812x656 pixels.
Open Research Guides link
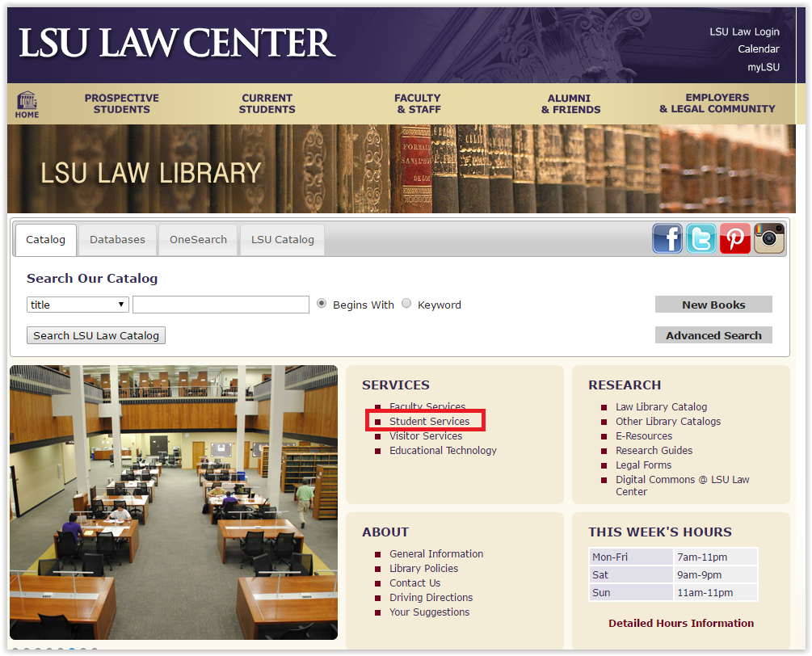654,451
